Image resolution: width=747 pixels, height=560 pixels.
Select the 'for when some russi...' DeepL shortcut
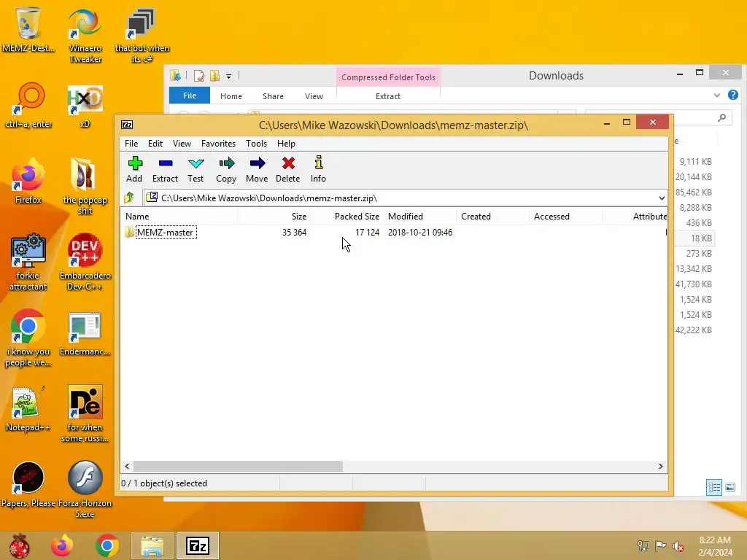click(85, 414)
